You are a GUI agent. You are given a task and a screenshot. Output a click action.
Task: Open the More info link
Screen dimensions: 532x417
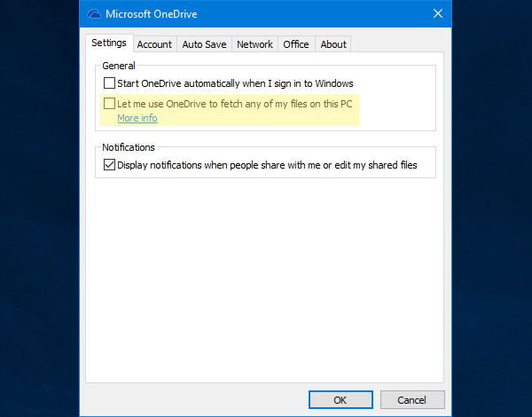coord(137,118)
